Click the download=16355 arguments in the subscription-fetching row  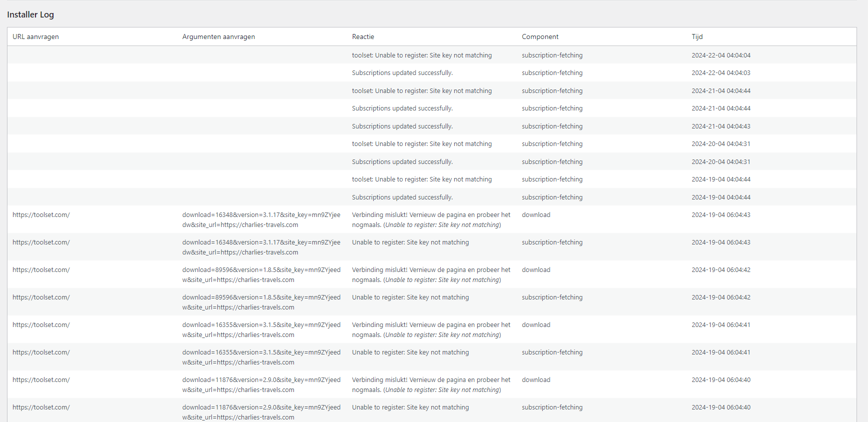[261, 357]
